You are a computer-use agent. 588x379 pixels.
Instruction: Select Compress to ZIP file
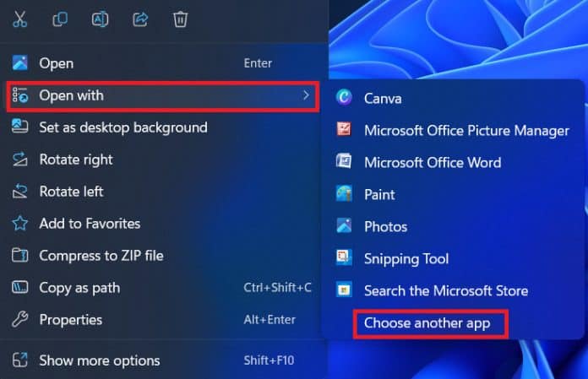point(101,256)
